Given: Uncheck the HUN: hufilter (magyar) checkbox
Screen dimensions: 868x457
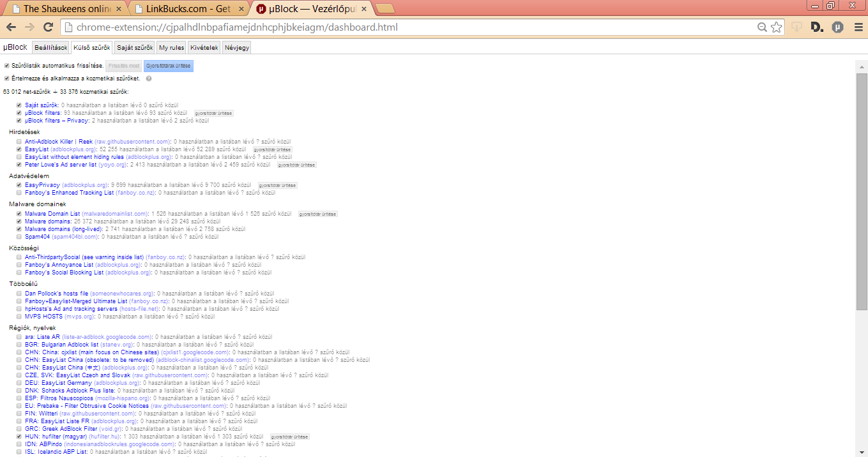Looking at the screenshot, I should (19, 437).
